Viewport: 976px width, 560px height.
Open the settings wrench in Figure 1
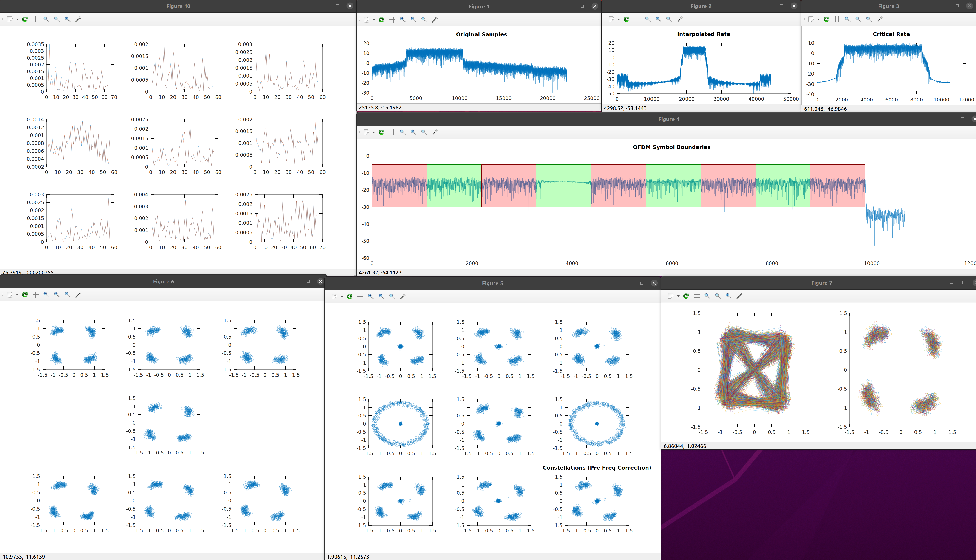click(x=435, y=20)
